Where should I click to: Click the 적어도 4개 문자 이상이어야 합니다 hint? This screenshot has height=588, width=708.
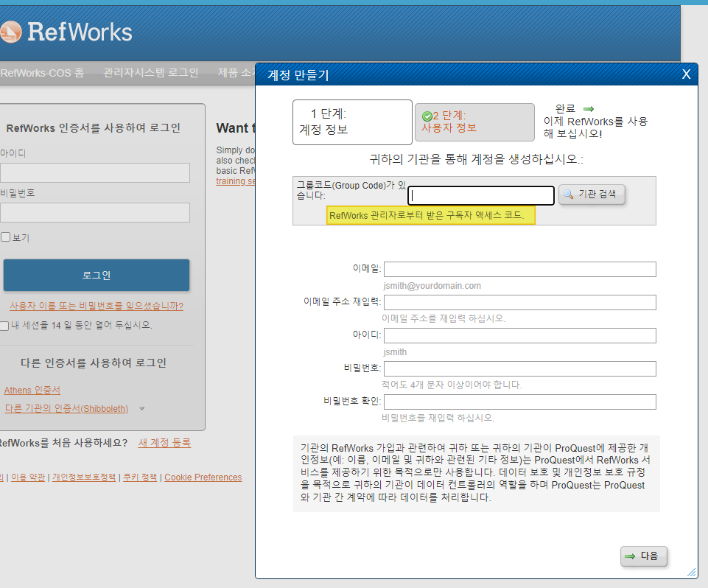pyautogui.click(x=452, y=385)
